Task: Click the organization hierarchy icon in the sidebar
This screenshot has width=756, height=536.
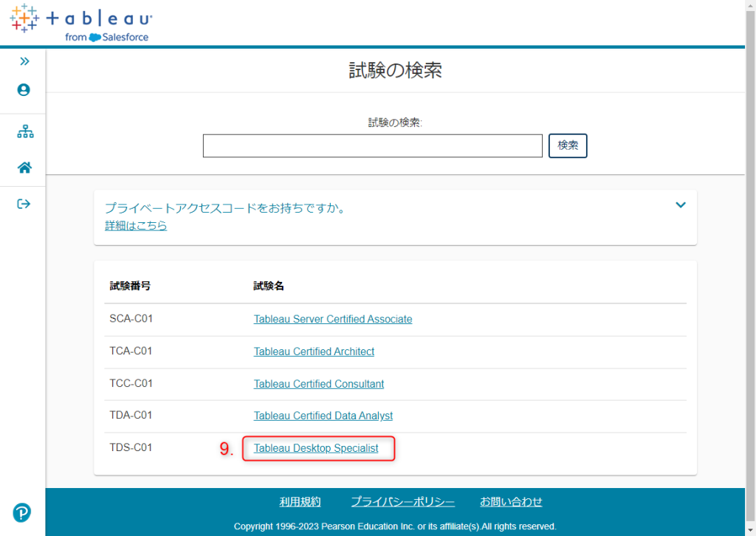Action: click(x=25, y=131)
